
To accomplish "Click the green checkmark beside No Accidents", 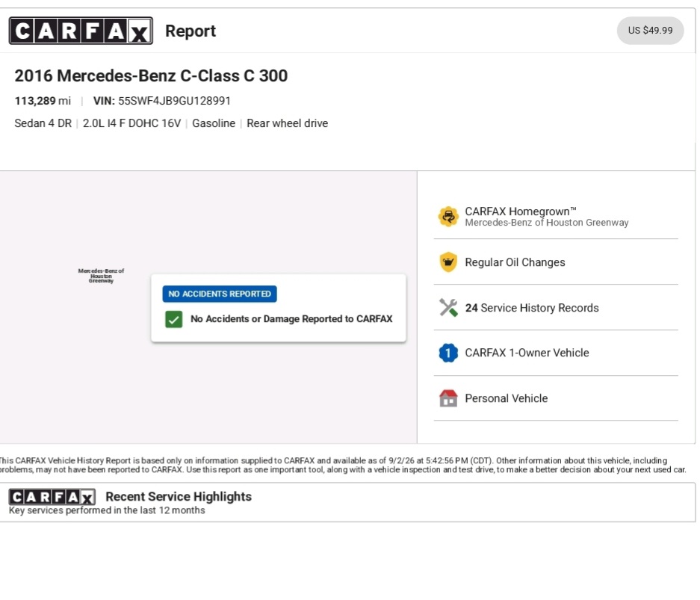I will (173, 319).
